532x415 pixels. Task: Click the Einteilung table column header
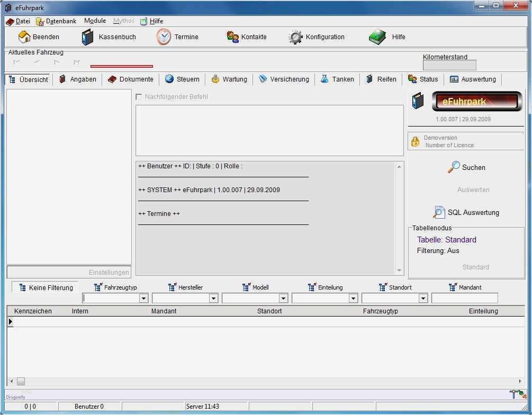[x=483, y=311]
